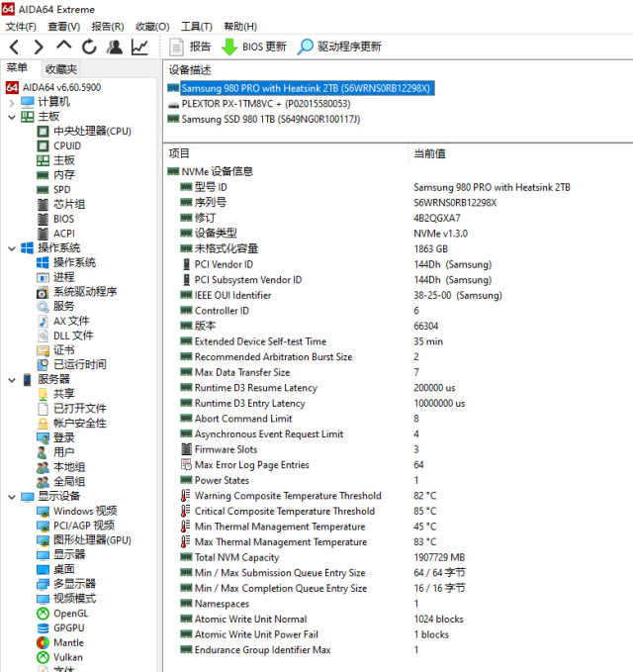The width and height of the screenshot is (633, 672).
Task: Click the 共享 share icon
Action: point(43,394)
